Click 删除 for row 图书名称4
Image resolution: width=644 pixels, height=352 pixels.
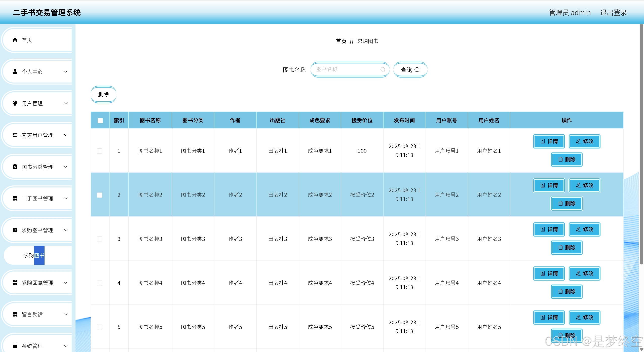click(x=567, y=292)
